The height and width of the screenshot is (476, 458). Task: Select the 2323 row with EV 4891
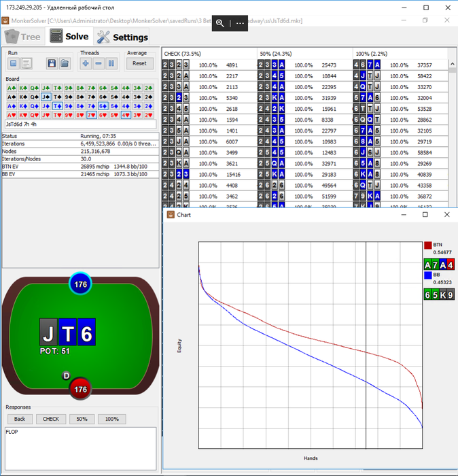209,65
